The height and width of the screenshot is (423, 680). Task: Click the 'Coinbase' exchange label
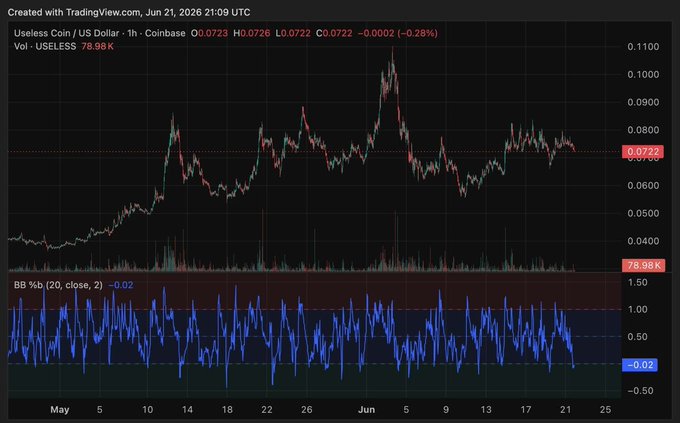pyautogui.click(x=165, y=33)
